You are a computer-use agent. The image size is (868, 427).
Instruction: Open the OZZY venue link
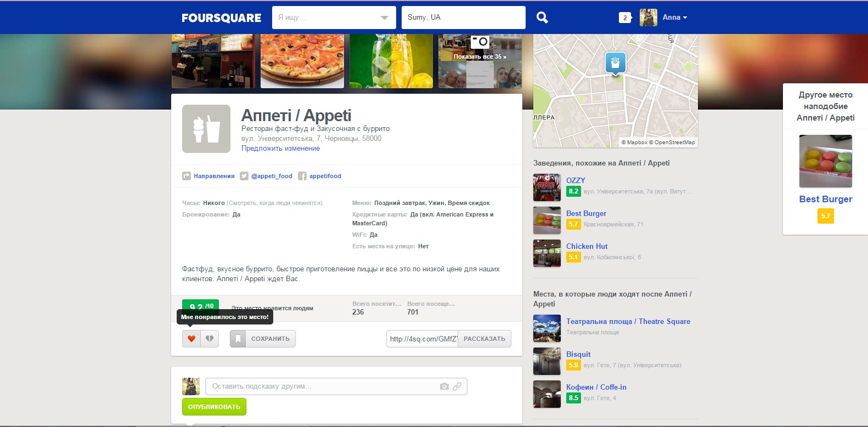tap(576, 180)
